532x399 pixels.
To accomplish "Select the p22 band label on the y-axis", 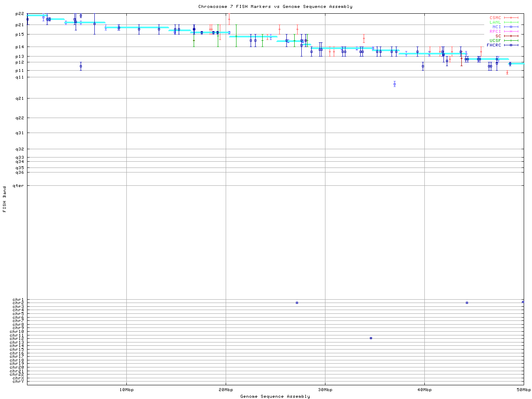I will click(x=20, y=14).
